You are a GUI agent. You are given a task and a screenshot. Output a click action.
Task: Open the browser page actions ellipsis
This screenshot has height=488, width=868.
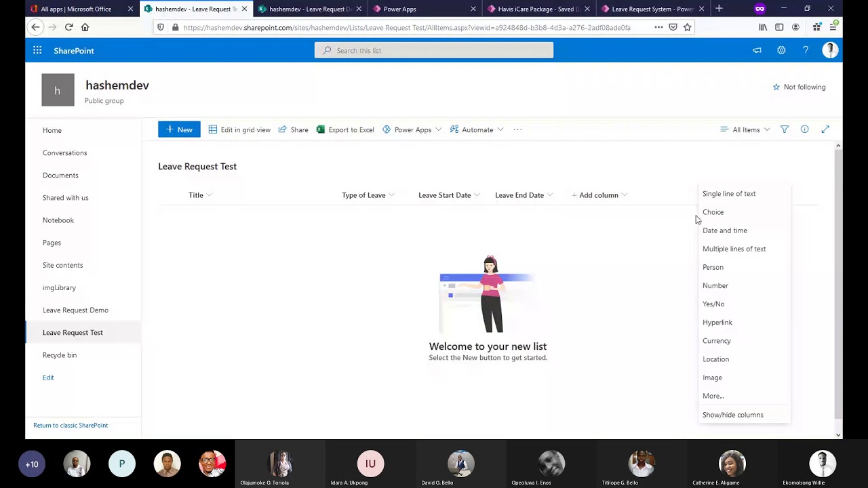pyautogui.click(x=658, y=27)
